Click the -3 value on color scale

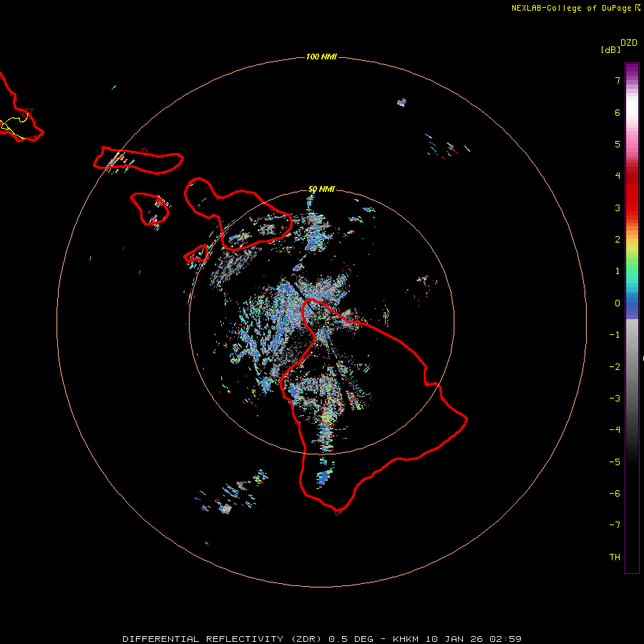click(x=615, y=399)
